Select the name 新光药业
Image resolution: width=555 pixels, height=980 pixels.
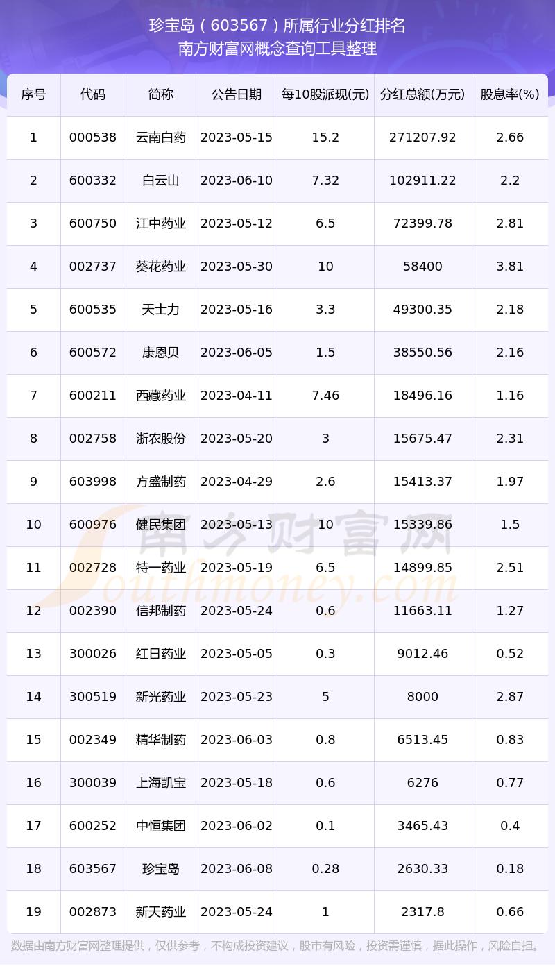(x=161, y=697)
